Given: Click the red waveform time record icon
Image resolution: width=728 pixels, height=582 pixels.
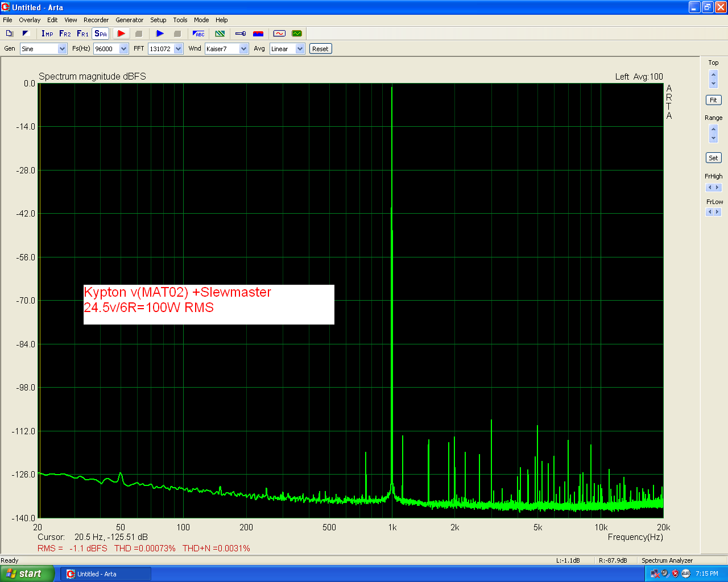Looking at the screenshot, I should pyautogui.click(x=279, y=34).
